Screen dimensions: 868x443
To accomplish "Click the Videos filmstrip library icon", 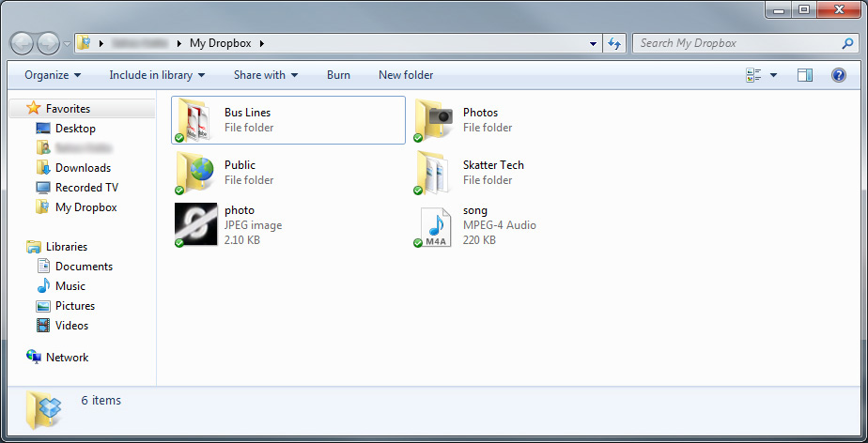I will [43, 325].
